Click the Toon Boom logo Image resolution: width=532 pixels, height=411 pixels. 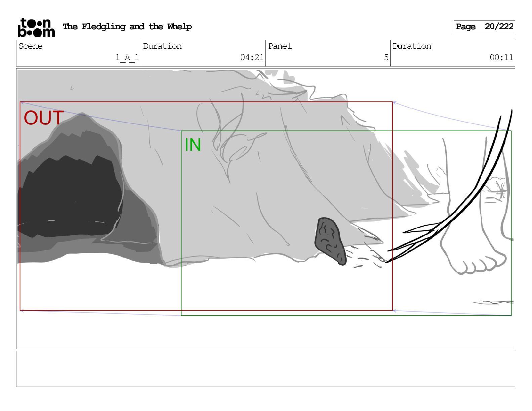coord(36,27)
